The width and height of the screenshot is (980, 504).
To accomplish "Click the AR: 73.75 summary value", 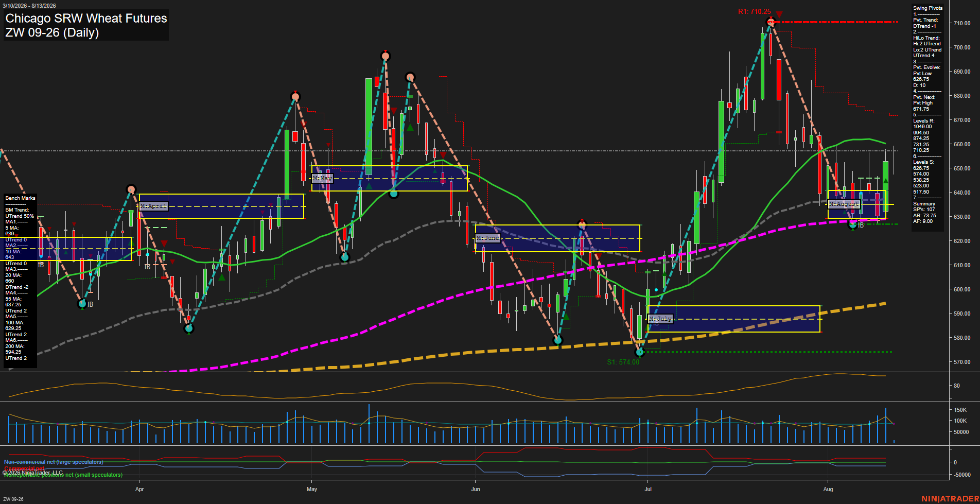I will click(x=924, y=216).
